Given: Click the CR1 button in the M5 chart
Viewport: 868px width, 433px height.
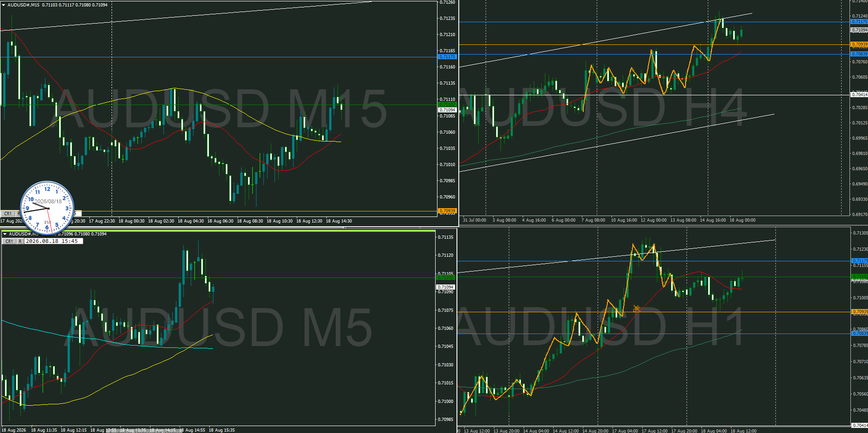Looking at the screenshot, I should 9,241.
